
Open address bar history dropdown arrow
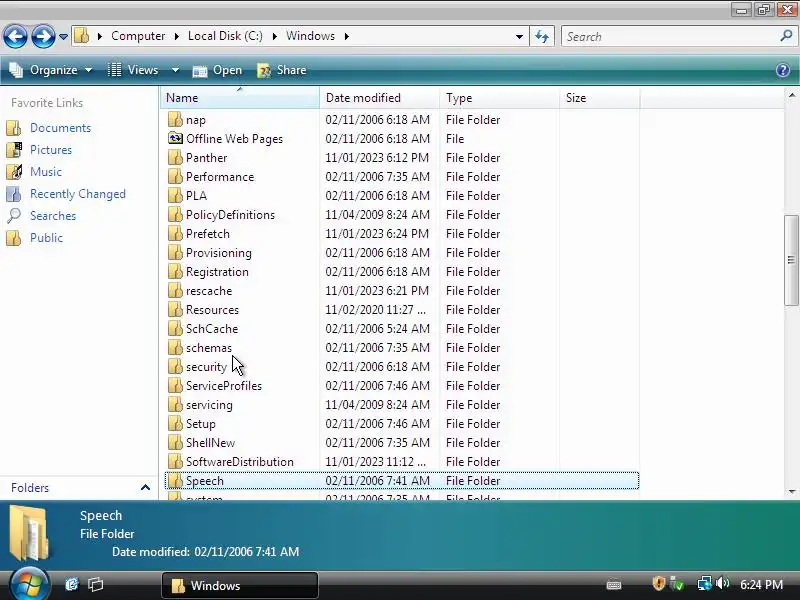519,37
